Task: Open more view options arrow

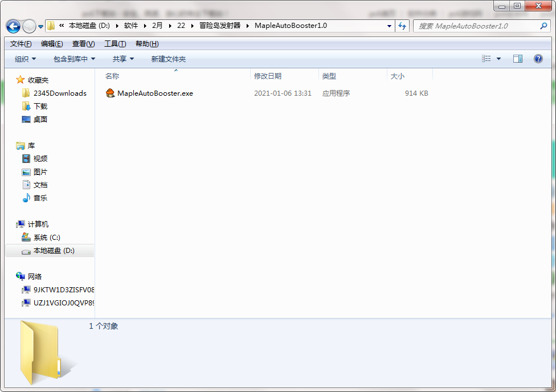Action: [x=498, y=59]
